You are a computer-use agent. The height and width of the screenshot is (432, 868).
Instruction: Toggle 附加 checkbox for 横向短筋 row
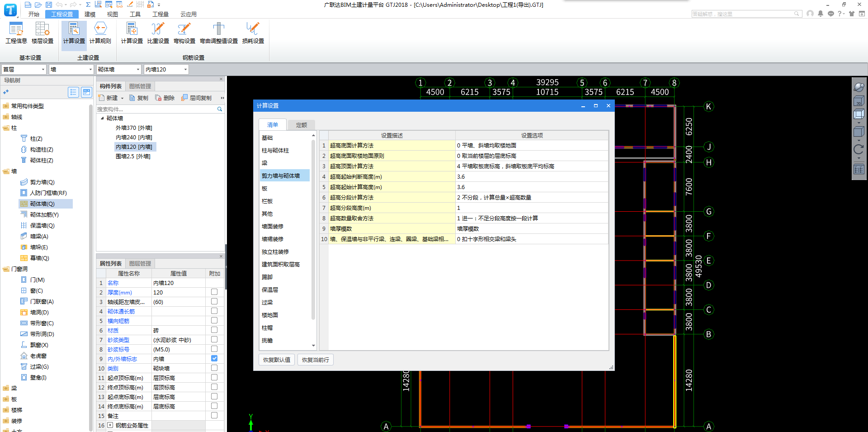214,321
